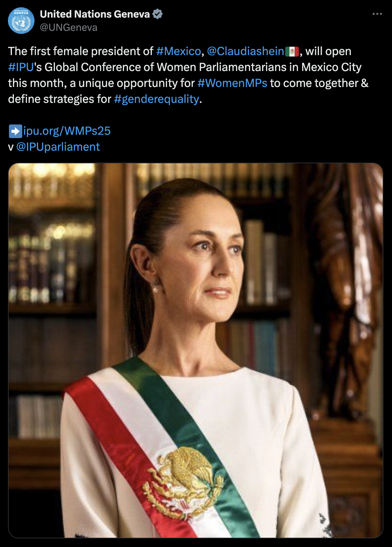This screenshot has width=392, height=547.
Task: Click the words 'Mexico City' in the tweet
Action: [331, 67]
